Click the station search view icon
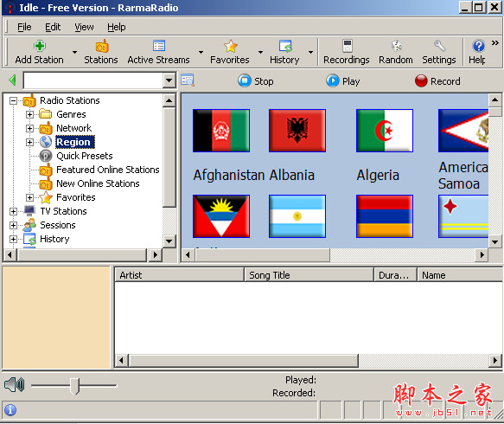Screen dimensions: 504x424 click(x=188, y=80)
